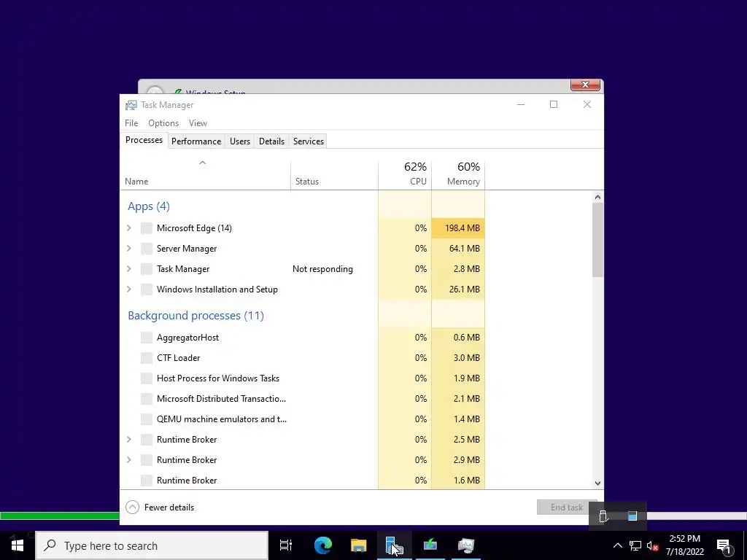
Task: Open the Windows Start menu
Action: tap(18, 545)
